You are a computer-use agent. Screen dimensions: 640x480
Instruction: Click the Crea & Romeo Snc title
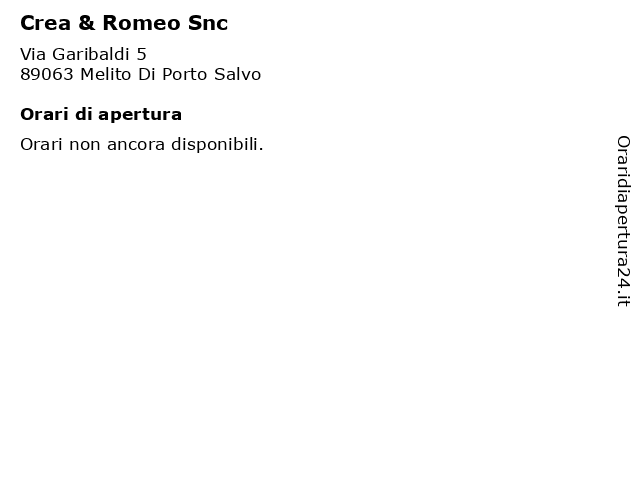(124, 23)
